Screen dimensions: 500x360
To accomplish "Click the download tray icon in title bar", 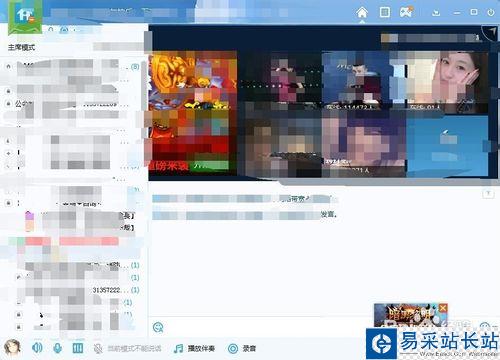I will point(436,13).
